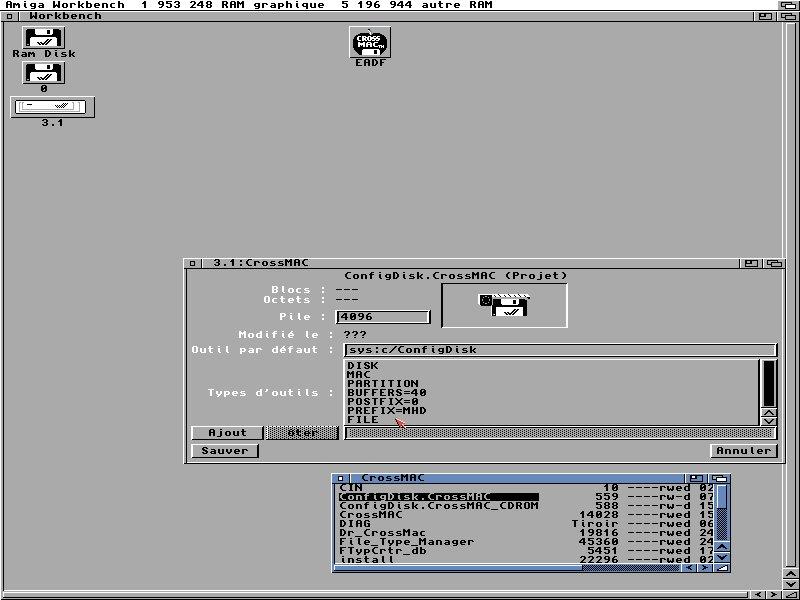Select the floppy disk icon labeled 0

coord(44,73)
